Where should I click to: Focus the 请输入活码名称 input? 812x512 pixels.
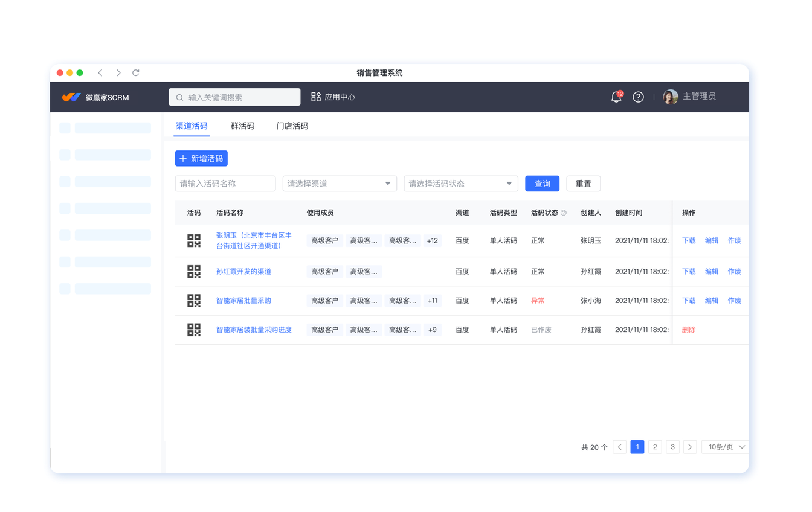click(225, 184)
